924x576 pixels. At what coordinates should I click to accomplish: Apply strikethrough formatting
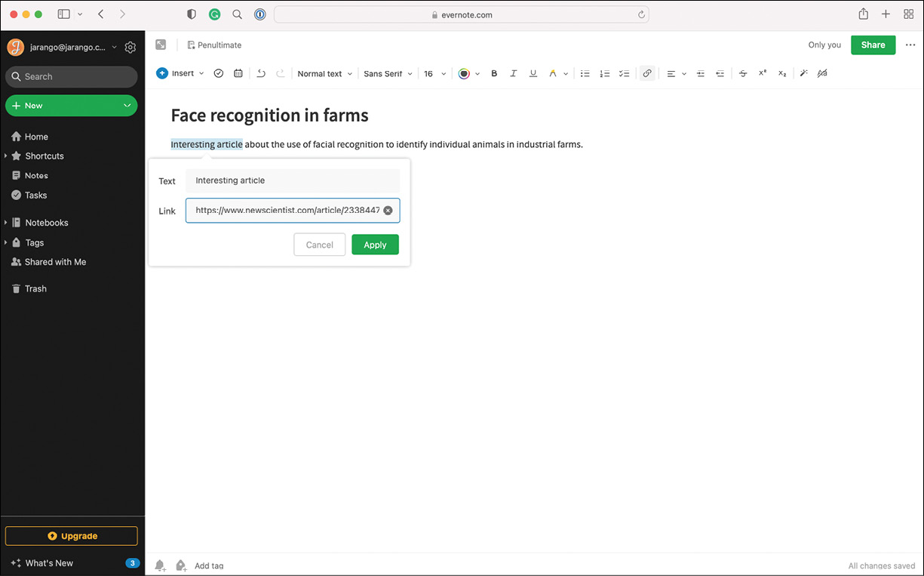tap(743, 73)
